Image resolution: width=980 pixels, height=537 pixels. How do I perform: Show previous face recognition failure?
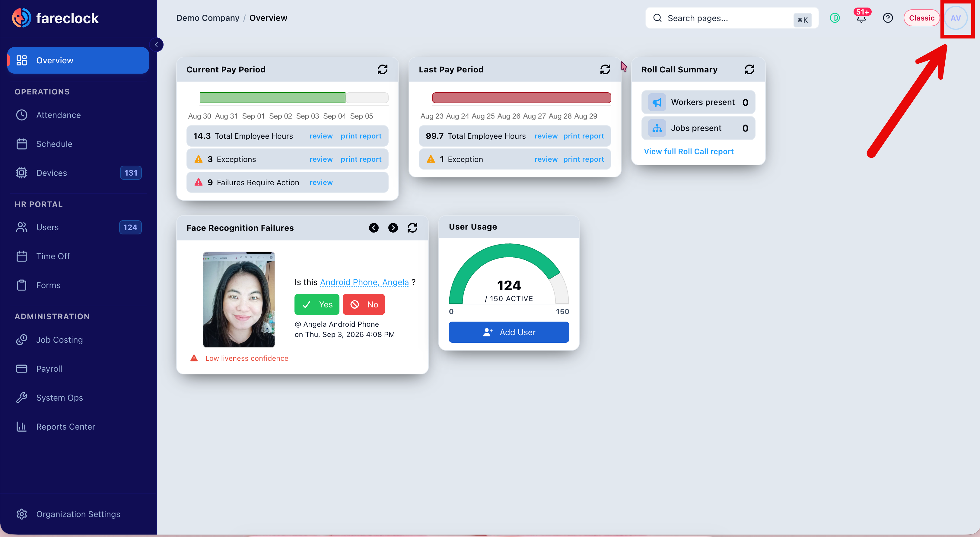[374, 227]
